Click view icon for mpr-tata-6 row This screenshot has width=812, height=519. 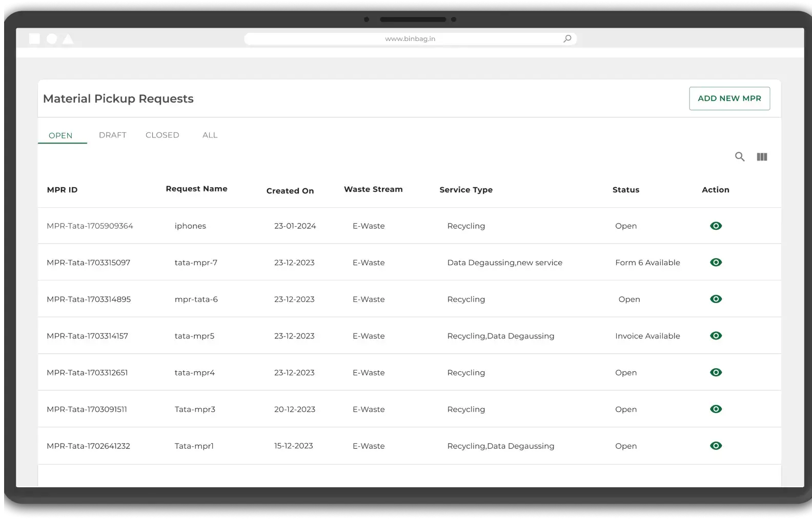click(x=716, y=299)
